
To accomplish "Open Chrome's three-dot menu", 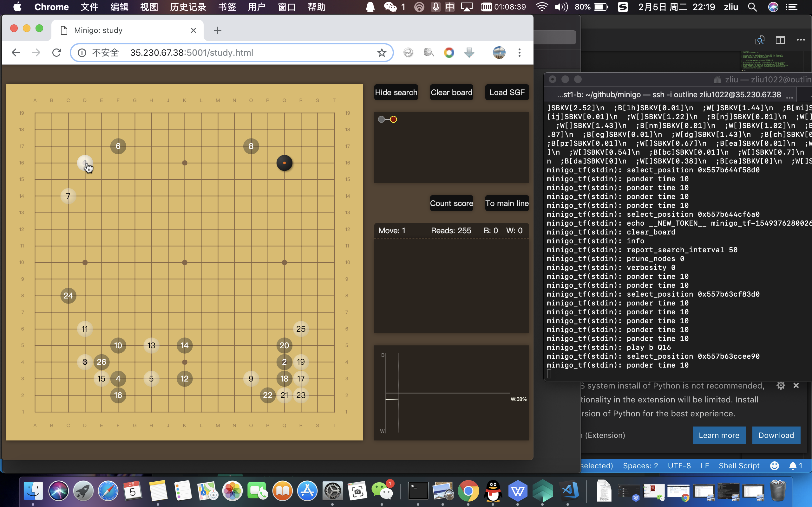I will 520,52.
